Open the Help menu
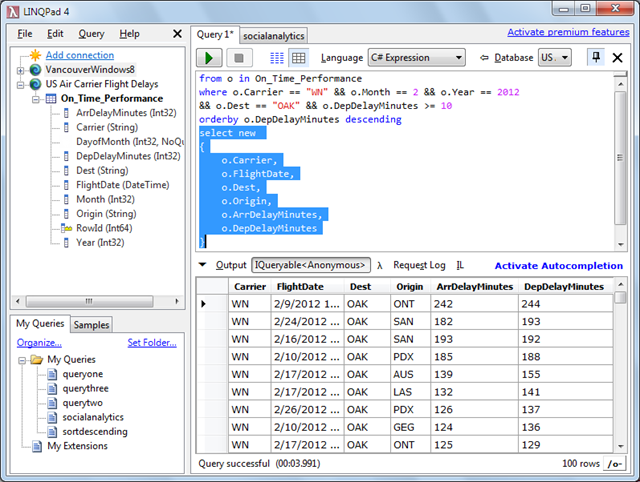 129,34
